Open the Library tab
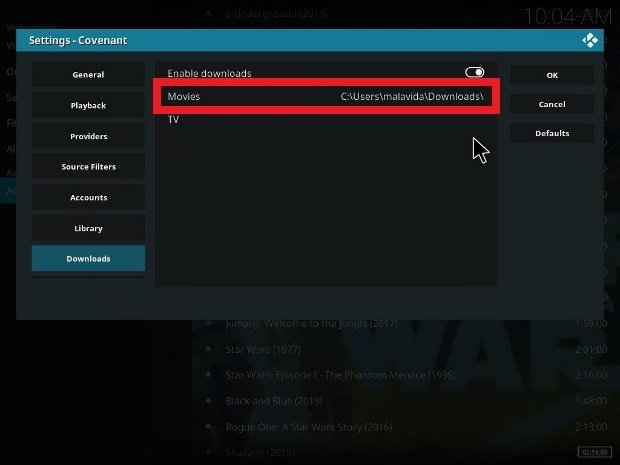620x465 pixels. tap(88, 228)
